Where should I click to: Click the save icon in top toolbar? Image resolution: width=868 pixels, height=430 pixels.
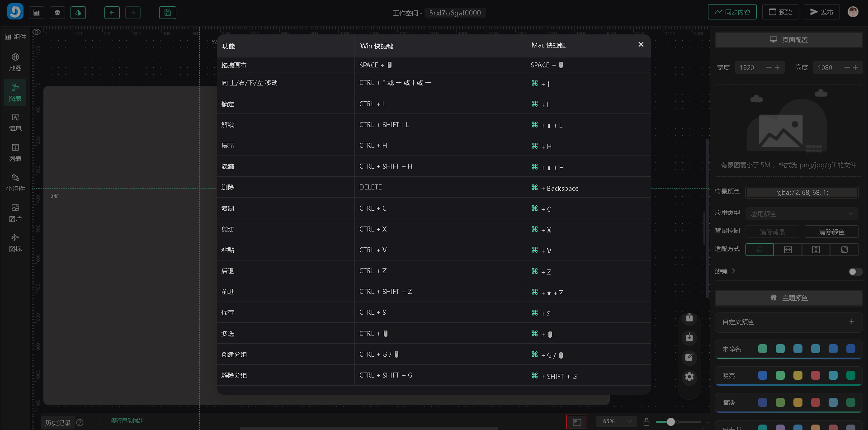[x=167, y=13]
